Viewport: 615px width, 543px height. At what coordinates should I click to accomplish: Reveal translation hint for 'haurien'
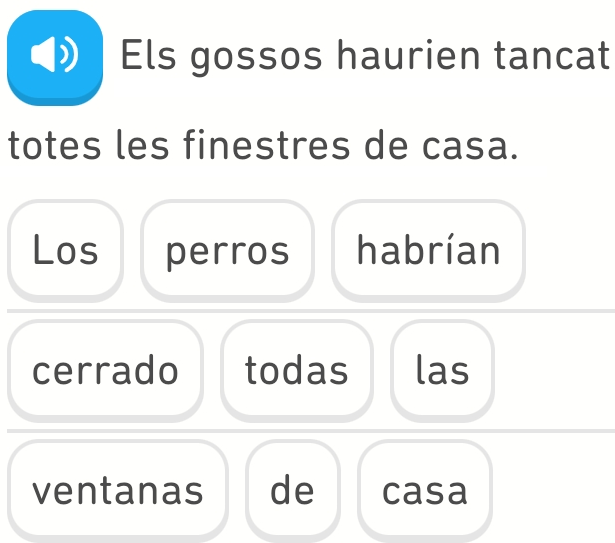point(406,54)
